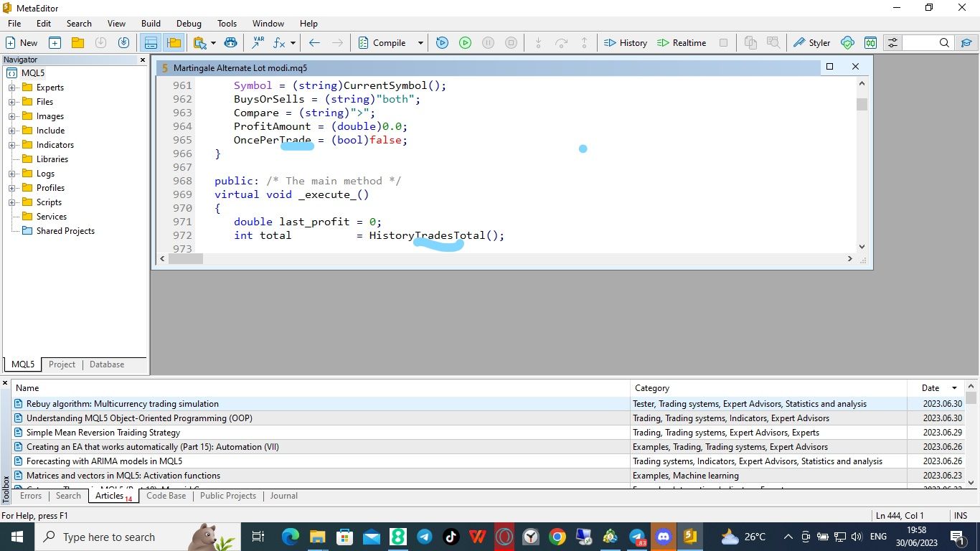Click the VAR insert variable icon
The image size is (980, 551).
(258, 43)
